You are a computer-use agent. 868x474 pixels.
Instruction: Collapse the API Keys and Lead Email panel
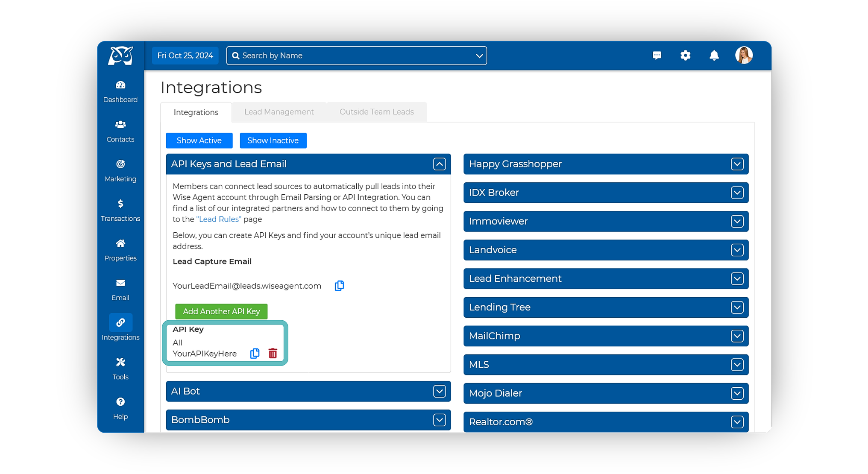(440, 164)
